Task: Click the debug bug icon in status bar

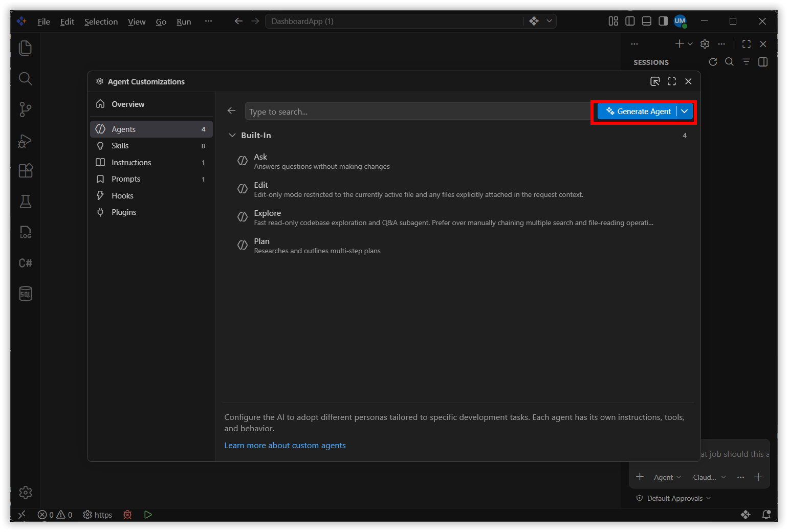Action: (x=127, y=515)
